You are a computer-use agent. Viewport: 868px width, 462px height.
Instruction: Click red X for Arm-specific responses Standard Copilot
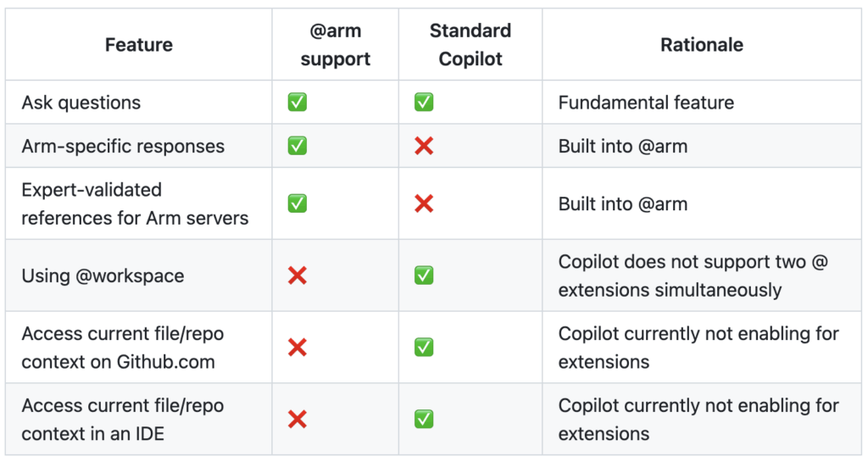pos(424,146)
